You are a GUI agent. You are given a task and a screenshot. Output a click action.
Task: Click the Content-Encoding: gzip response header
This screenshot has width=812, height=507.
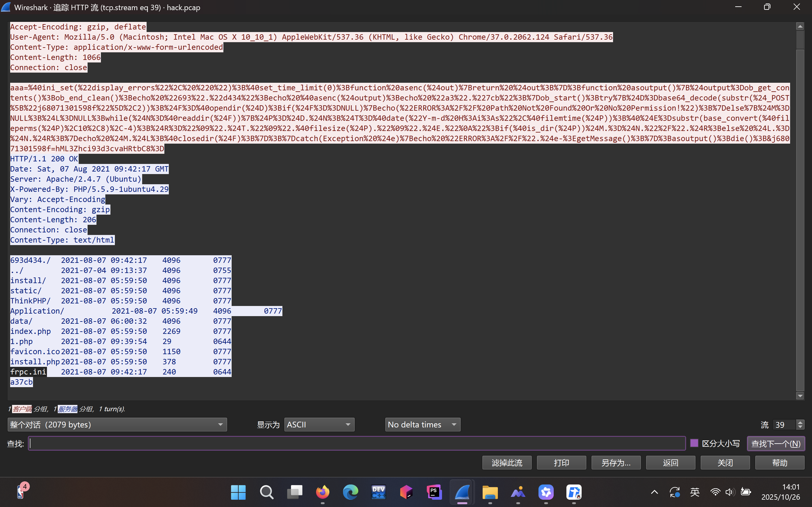pos(60,210)
